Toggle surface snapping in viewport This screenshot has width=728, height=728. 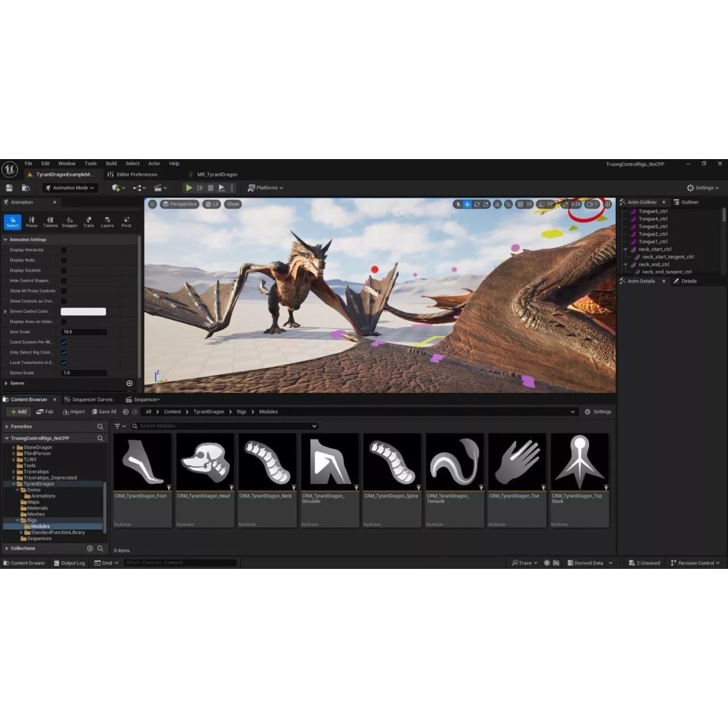tap(508, 204)
